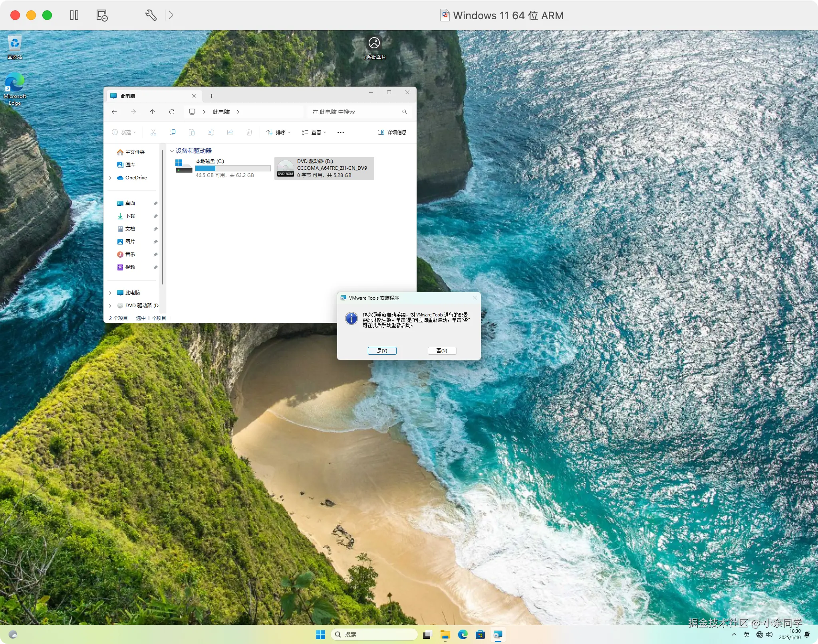Expand the OneDrive tree node
Image resolution: width=818 pixels, height=644 pixels.
[110, 178]
